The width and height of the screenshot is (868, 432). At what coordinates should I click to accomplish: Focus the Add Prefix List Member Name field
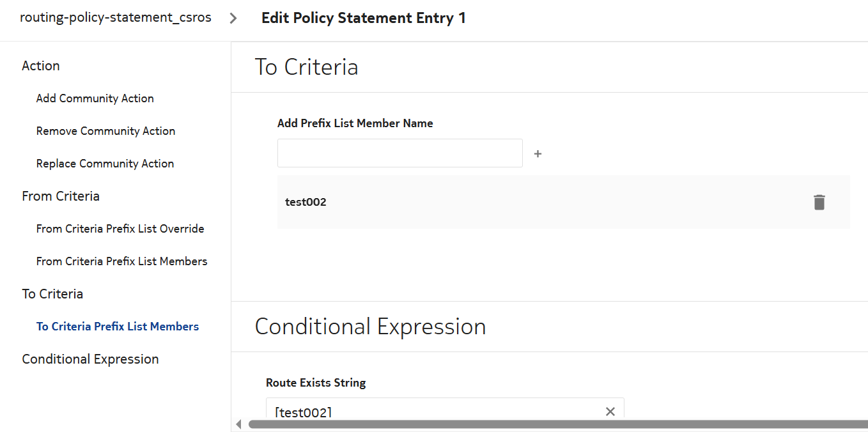(399, 153)
